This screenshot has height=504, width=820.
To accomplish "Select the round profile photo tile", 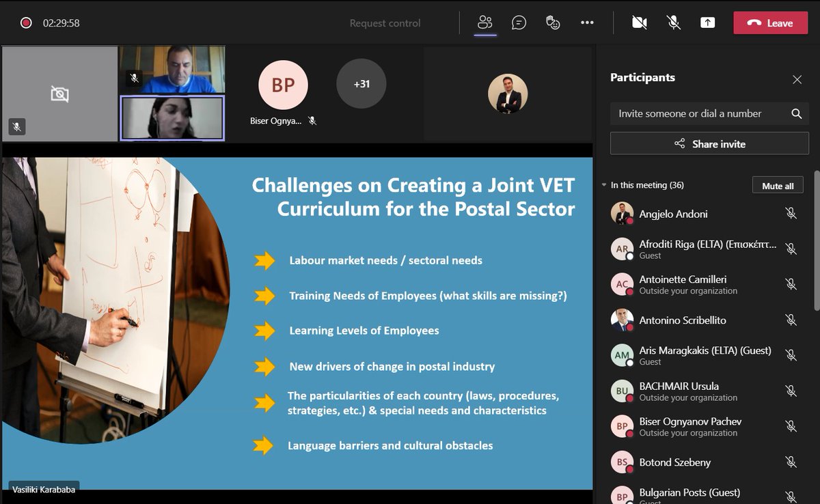I will [508, 94].
